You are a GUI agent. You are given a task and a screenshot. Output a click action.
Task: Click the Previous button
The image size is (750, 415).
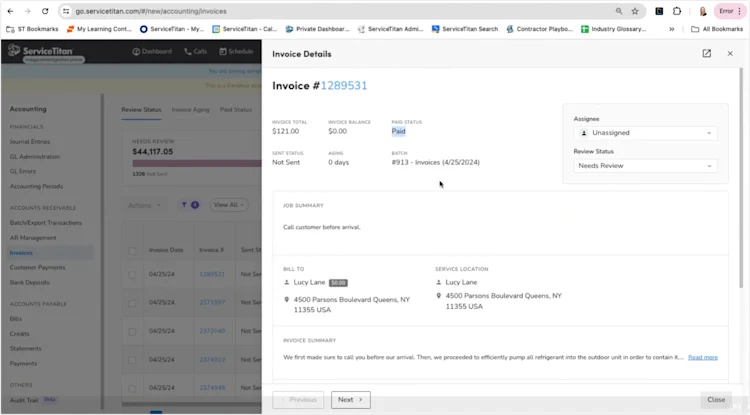click(298, 400)
